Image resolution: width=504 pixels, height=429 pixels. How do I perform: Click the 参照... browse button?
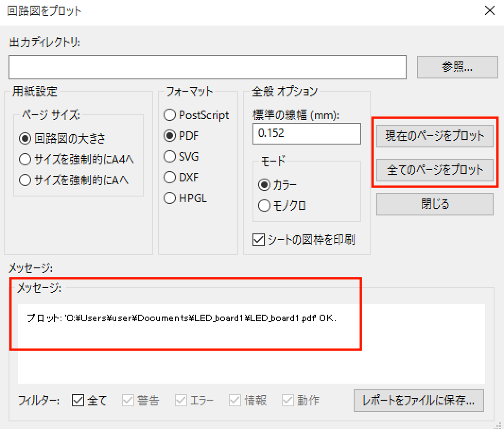click(x=457, y=67)
